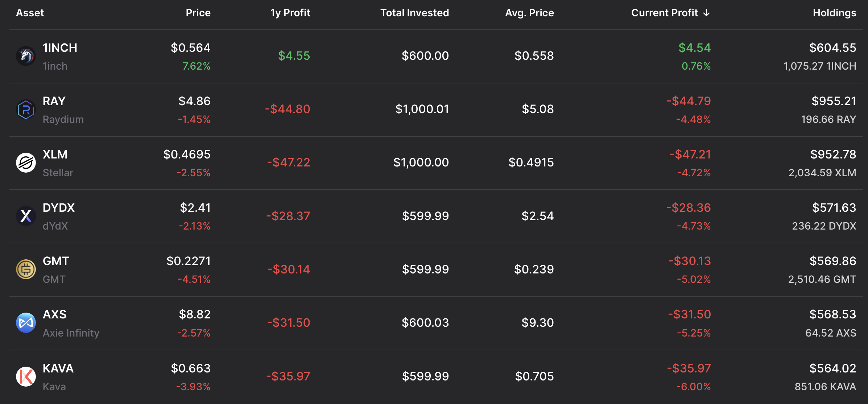
Task: Click the Stellar XLM coin icon
Action: [x=26, y=163]
